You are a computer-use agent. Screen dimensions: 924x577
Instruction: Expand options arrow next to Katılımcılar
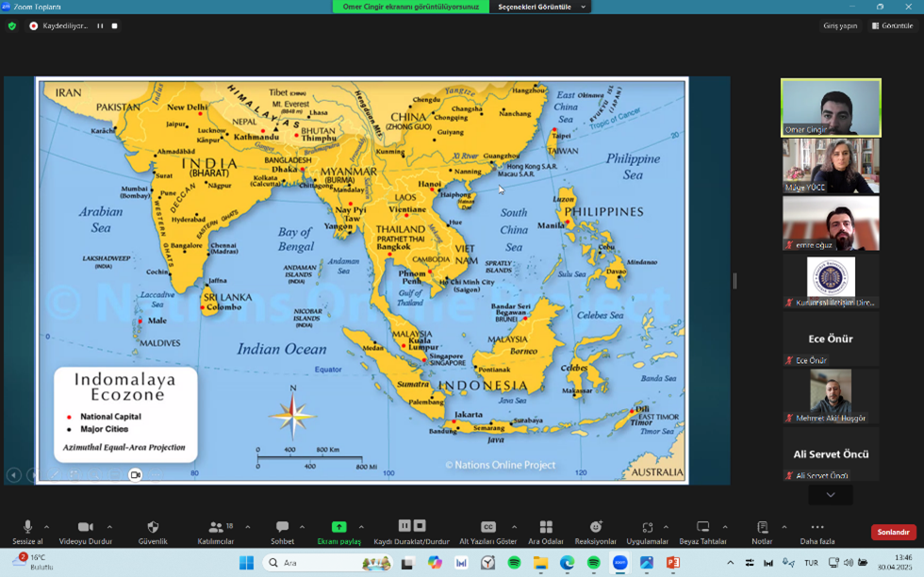coord(247,527)
